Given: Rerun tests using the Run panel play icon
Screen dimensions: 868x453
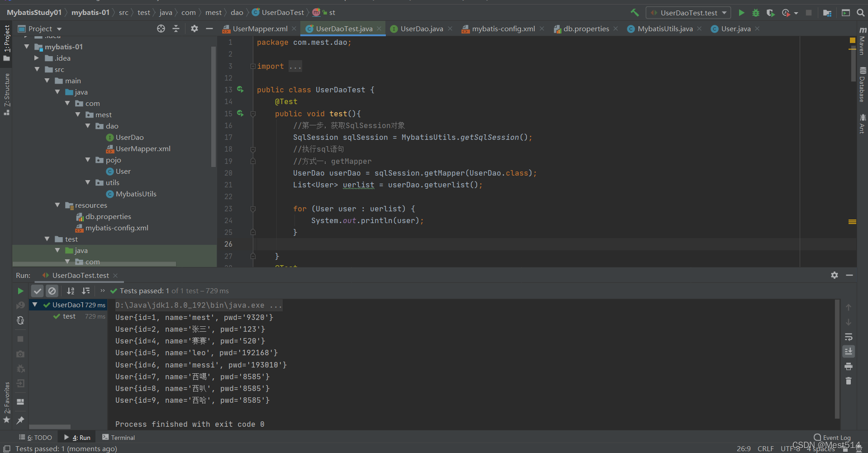Looking at the screenshot, I should point(20,291).
